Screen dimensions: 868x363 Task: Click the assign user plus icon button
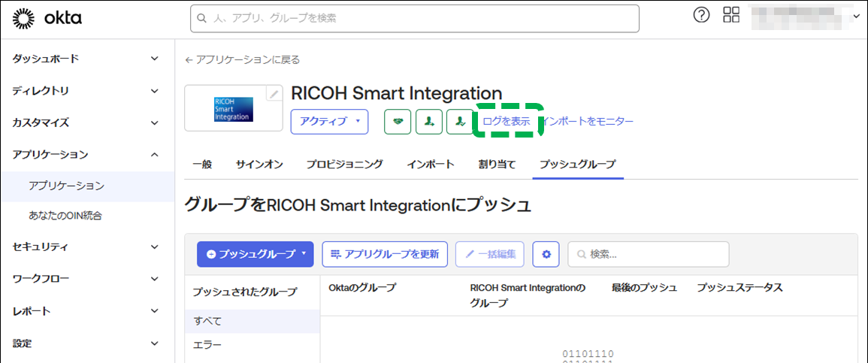click(x=429, y=122)
